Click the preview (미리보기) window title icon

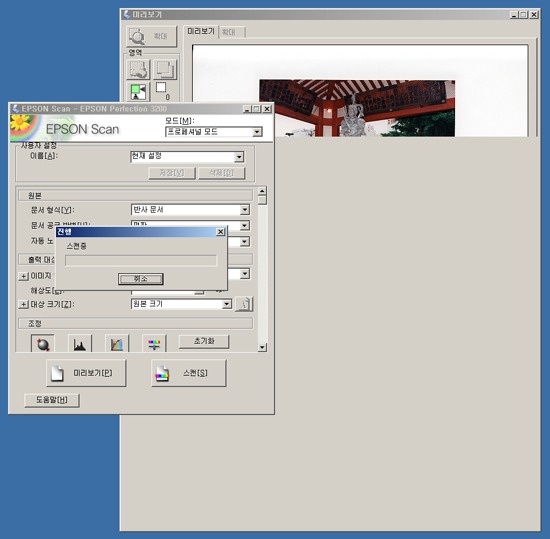pos(127,14)
